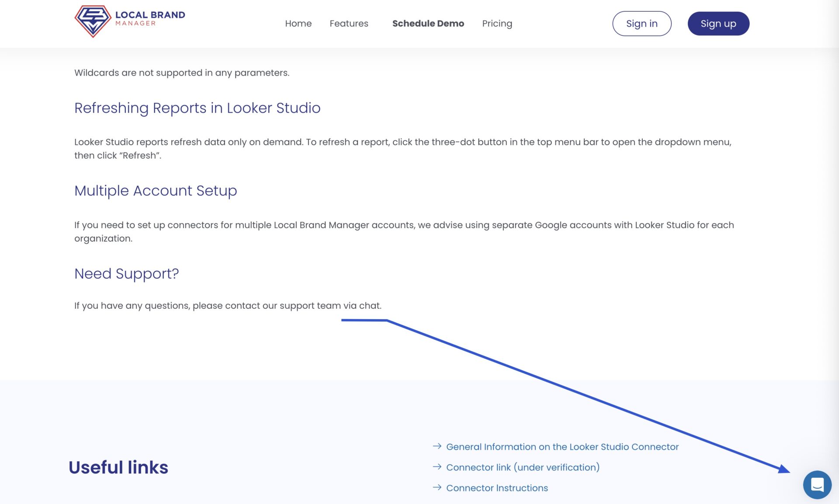
Task: Click the Need Support? heading
Action: click(x=126, y=274)
